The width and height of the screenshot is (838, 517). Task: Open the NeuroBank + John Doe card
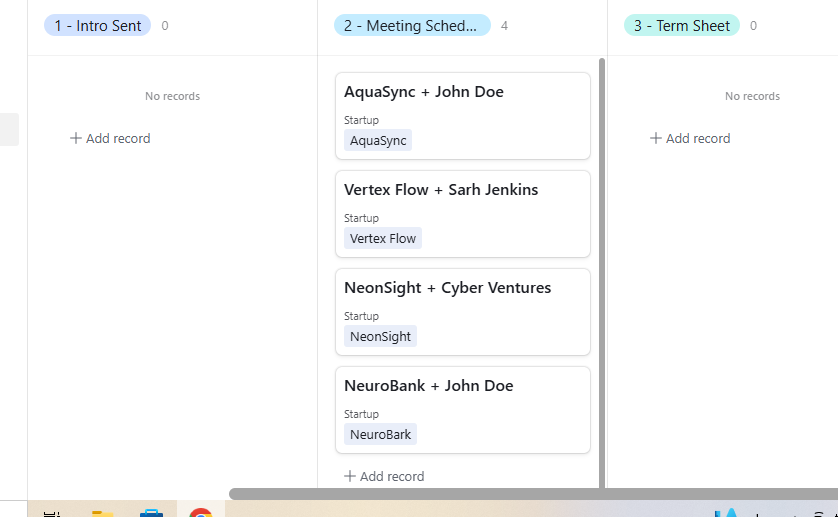[463, 410]
